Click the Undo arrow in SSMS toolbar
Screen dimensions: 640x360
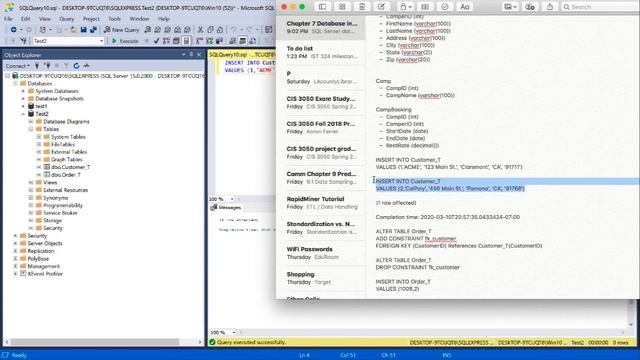pyautogui.click(x=234, y=30)
